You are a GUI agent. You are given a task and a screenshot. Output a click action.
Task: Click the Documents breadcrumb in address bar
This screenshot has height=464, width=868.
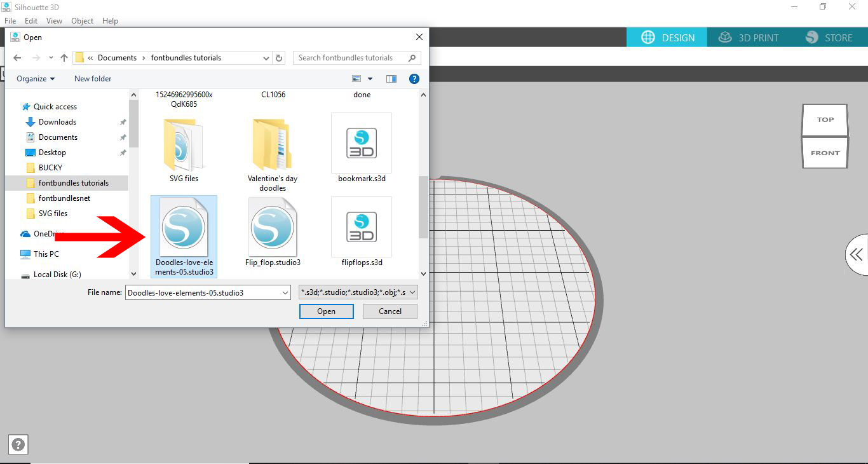117,58
